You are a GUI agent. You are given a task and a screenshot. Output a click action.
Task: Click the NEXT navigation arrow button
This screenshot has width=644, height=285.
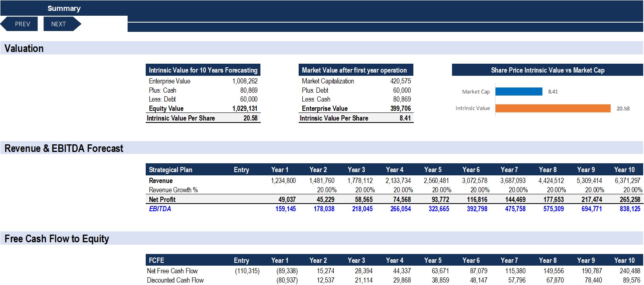(x=60, y=24)
